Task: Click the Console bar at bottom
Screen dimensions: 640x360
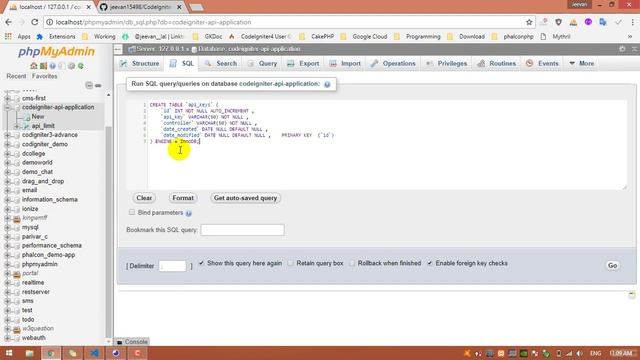Action: click(x=133, y=342)
